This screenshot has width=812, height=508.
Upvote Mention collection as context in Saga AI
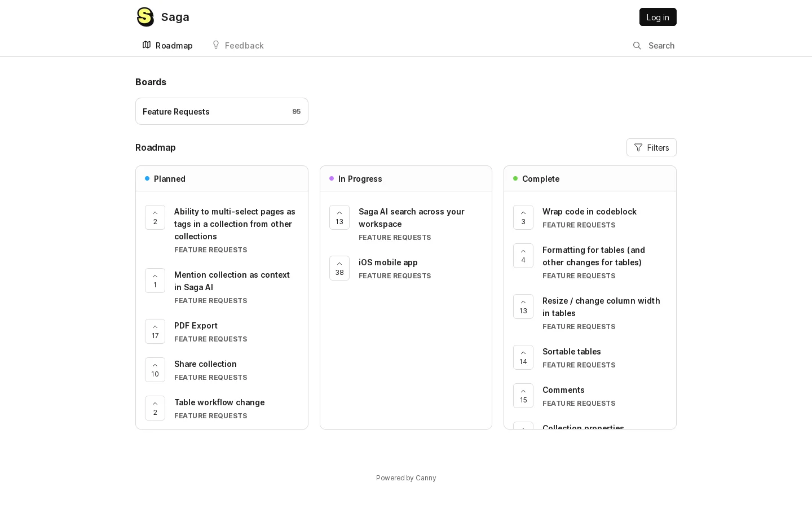155,281
